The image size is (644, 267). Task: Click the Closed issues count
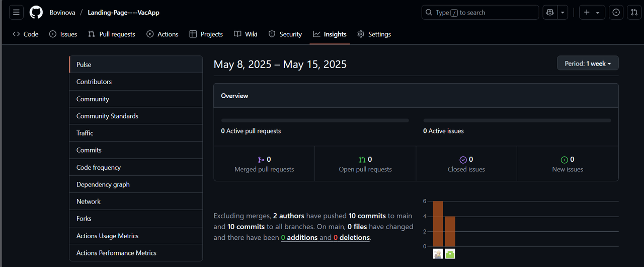(471, 159)
